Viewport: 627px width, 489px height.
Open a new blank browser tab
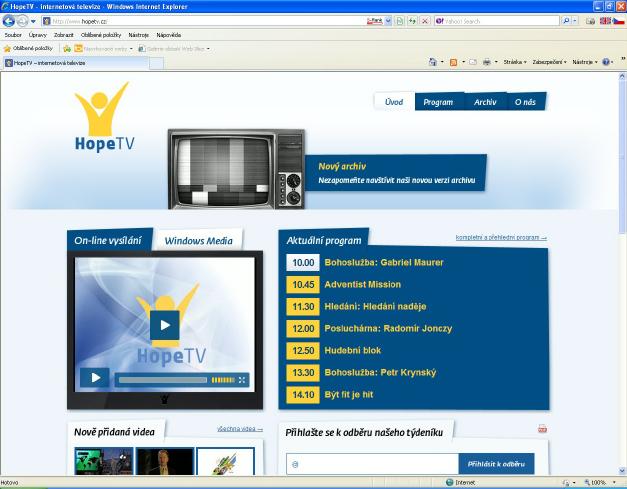tap(156, 63)
